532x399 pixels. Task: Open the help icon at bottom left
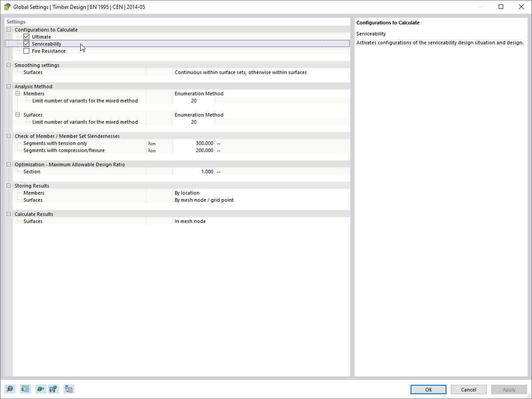(10, 389)
